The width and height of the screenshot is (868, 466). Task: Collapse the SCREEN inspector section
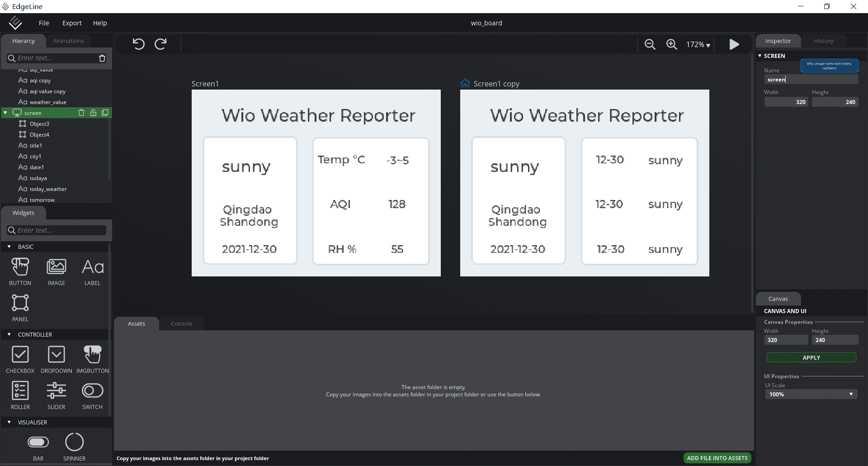[760, 56]
